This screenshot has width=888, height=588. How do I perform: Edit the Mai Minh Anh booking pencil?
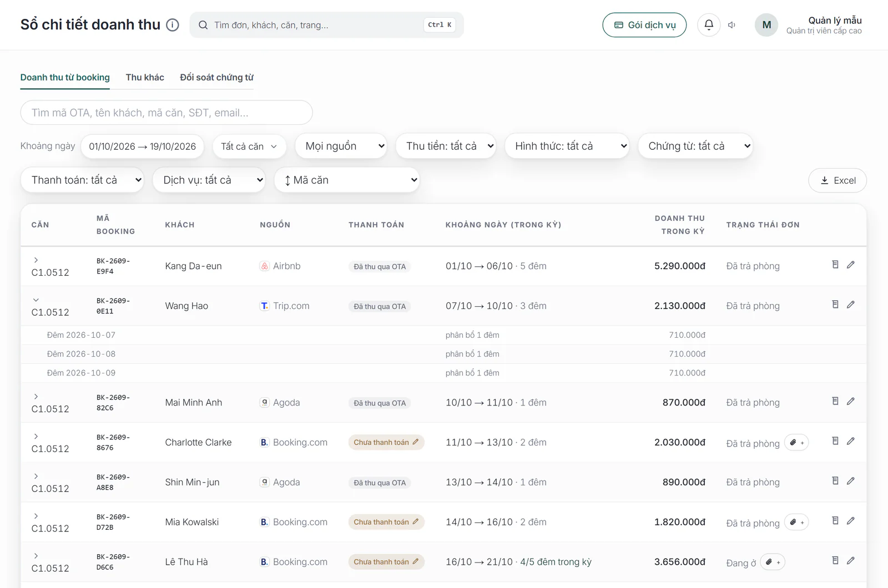[850, 402]
